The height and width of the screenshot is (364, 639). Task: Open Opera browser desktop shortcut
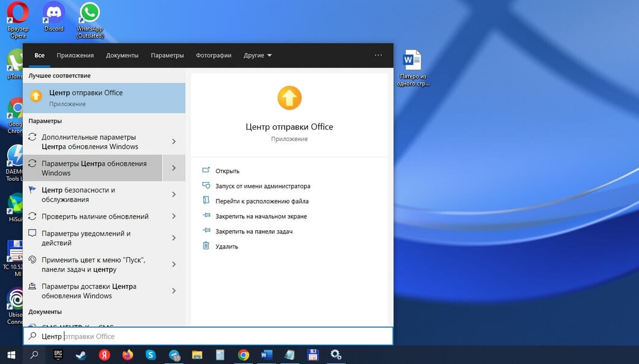(18, 20)
